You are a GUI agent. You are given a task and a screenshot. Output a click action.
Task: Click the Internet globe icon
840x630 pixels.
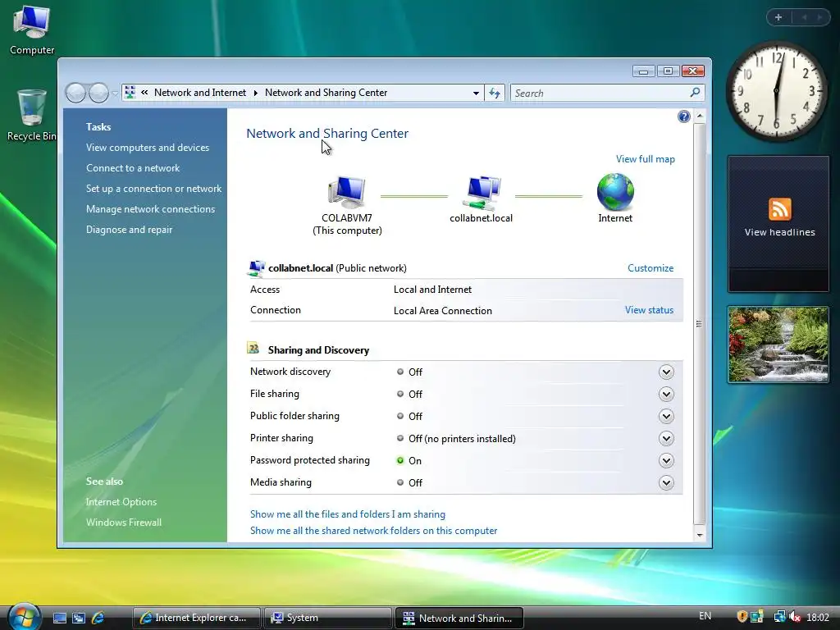pos(615,192)
